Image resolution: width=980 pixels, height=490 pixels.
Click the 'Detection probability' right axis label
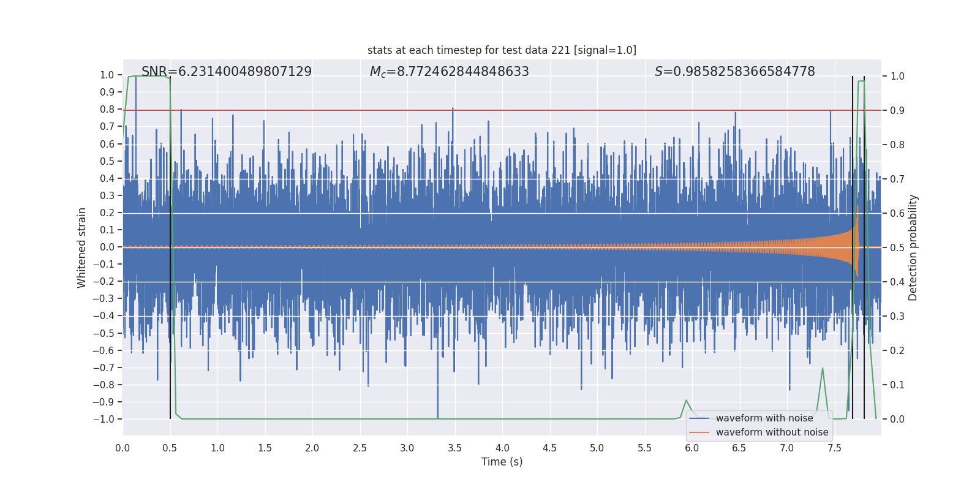click(913, 247)
